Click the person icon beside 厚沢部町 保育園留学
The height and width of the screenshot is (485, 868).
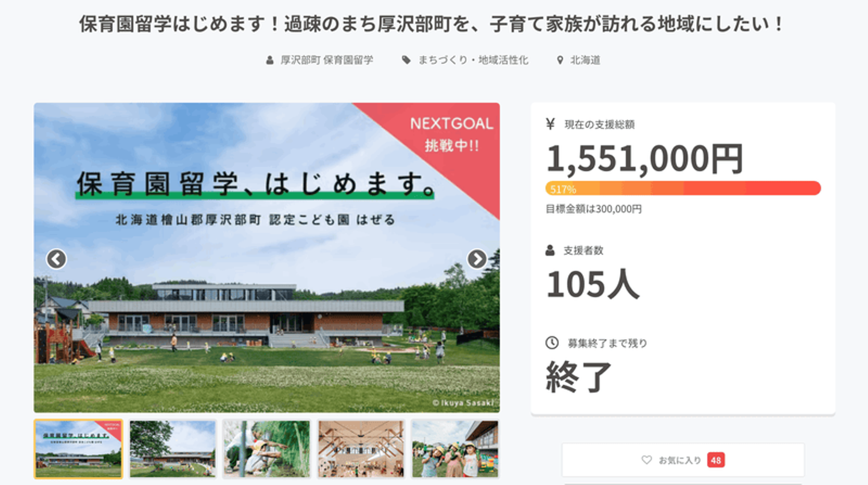(270, 60)
